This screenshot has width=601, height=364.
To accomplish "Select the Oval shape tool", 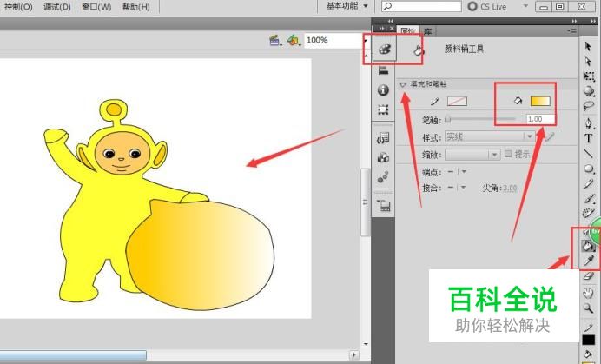I will click(x=588, y=169).
